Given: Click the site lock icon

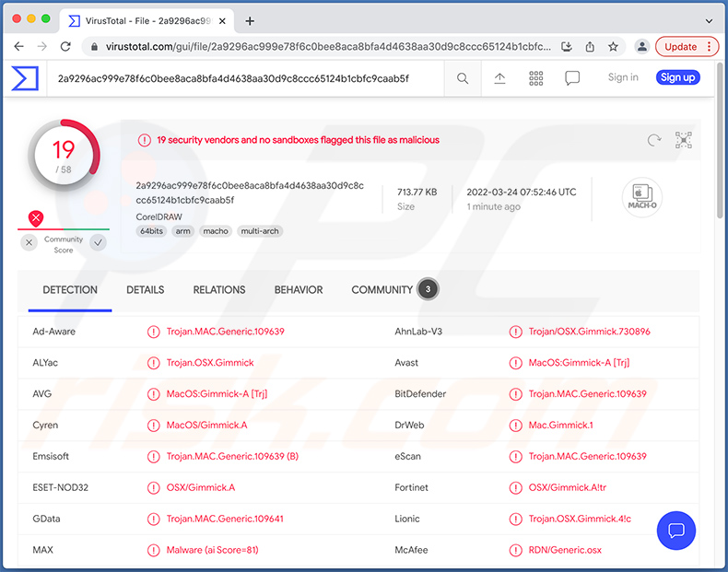Looking at the screenshot, I should [94, 47].
